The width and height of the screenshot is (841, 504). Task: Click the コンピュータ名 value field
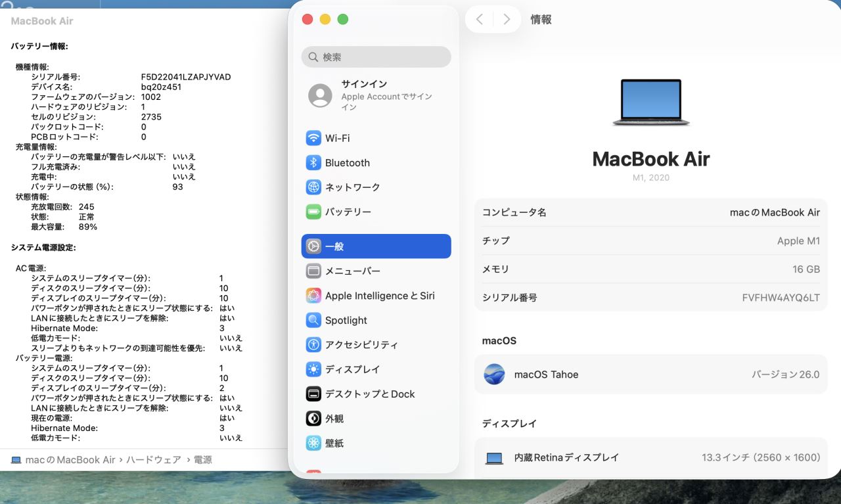775,212
